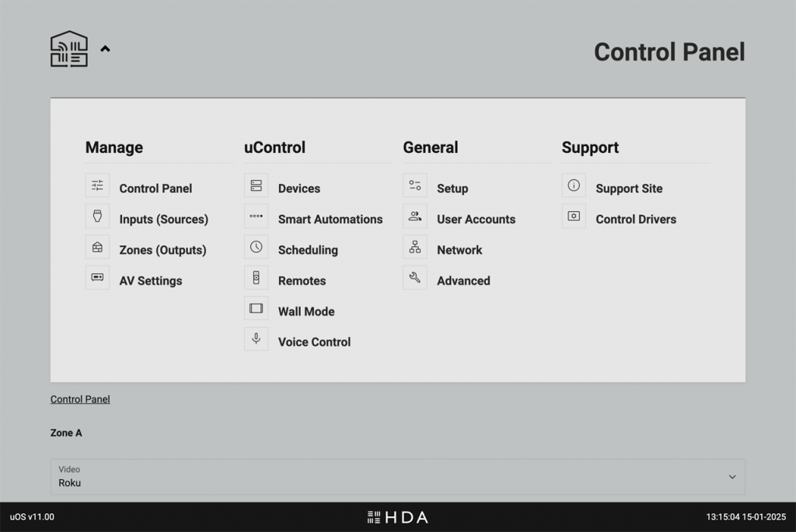The height and width of the screenshot is (532, 796).
Task: Open the Control Drivers link
Action: coord(636,219)
